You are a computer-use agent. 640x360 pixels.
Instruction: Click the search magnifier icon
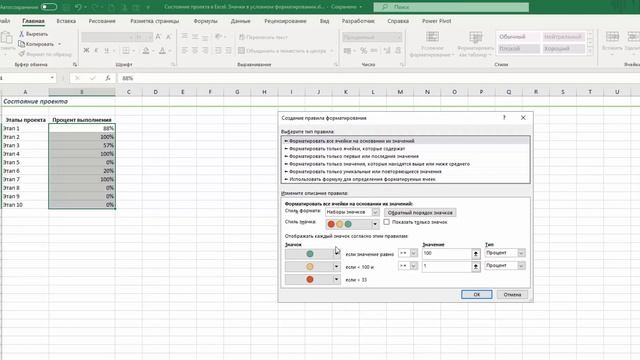point(385,7)
